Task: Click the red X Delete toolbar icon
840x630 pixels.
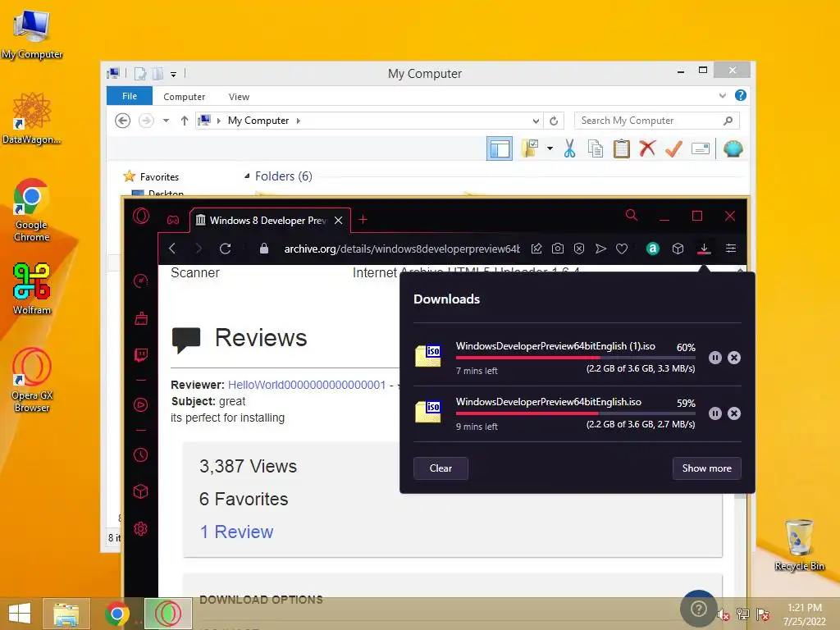Action: coord(647,148)
